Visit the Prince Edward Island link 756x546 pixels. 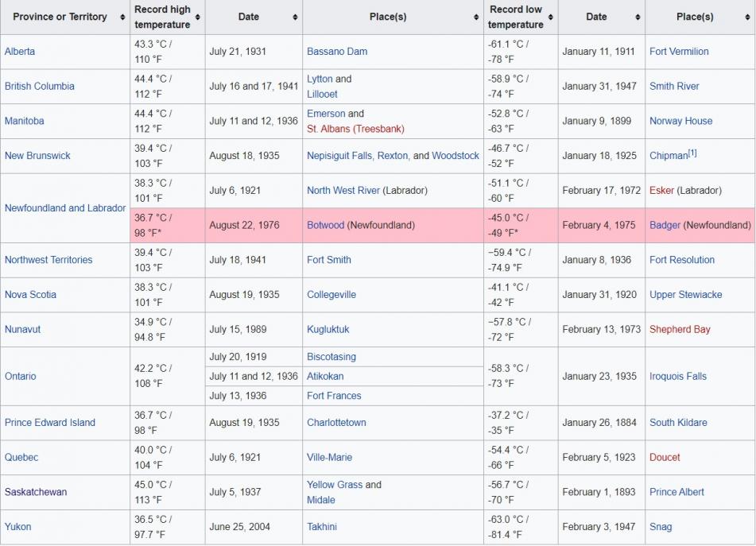[49, 423]
